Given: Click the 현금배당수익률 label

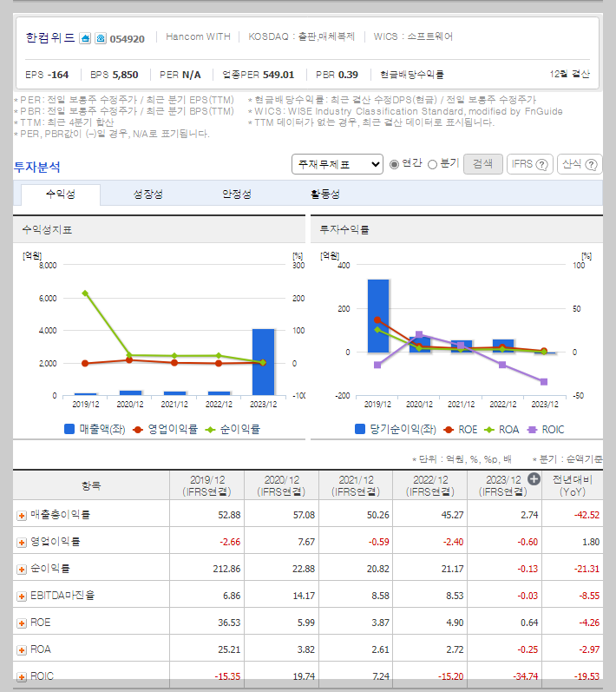Looking at the screenshot, I should [x=412, y=75].
